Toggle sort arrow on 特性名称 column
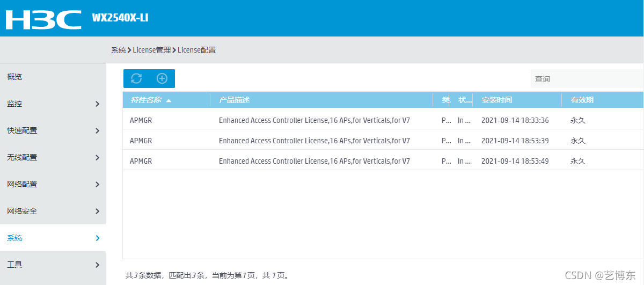Viewport: 644px width, 285px height. point(169,100)
